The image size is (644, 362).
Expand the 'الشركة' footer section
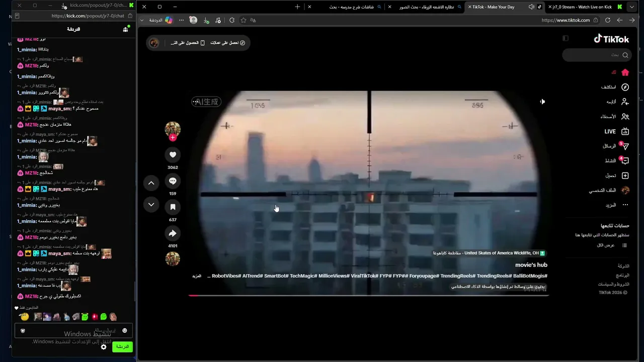tap(623, 266)
